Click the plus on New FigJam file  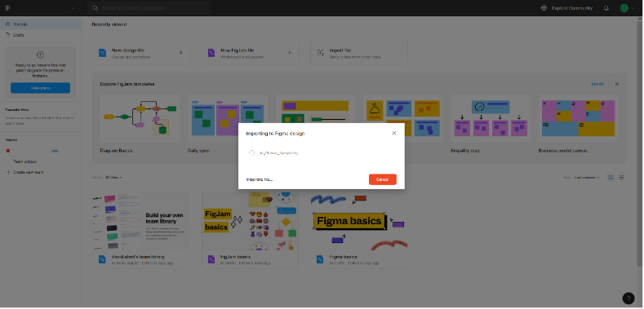[290, 52]
